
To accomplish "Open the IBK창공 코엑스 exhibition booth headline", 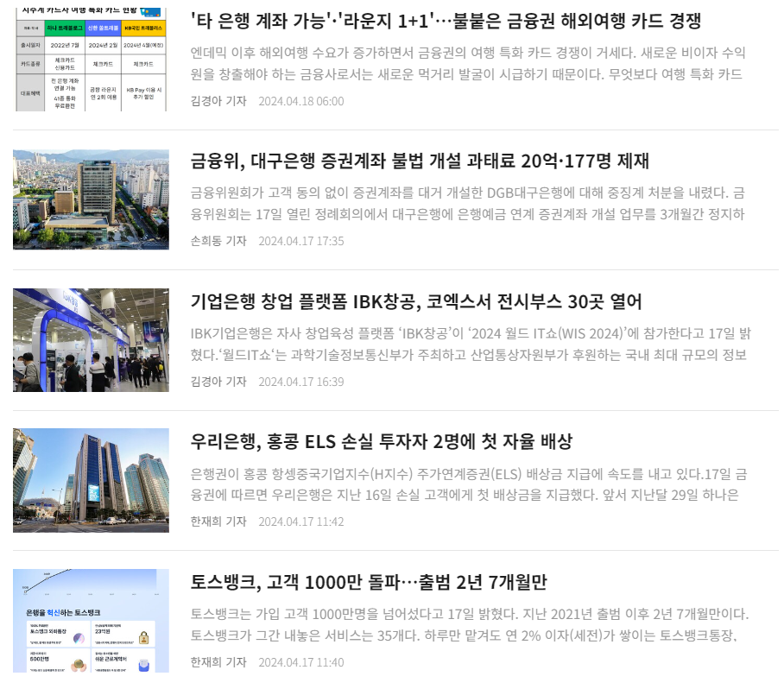I will [416, 301].
